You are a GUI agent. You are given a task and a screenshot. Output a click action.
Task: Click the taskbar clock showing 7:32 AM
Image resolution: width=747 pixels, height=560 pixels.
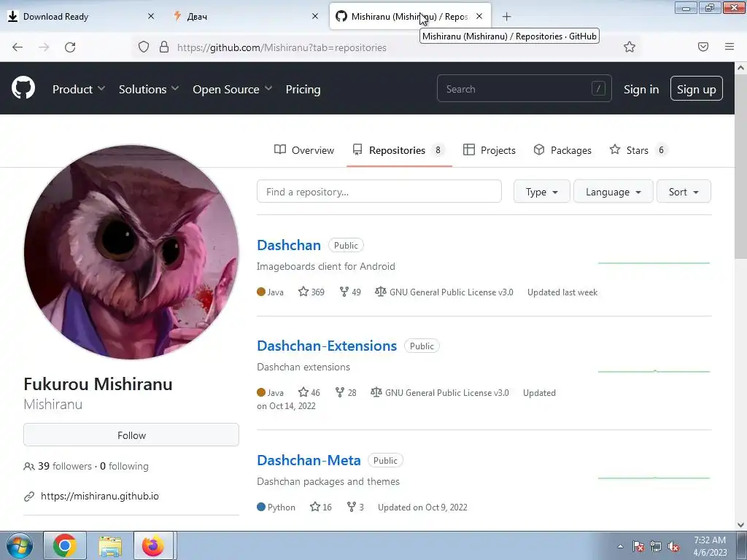710,546
